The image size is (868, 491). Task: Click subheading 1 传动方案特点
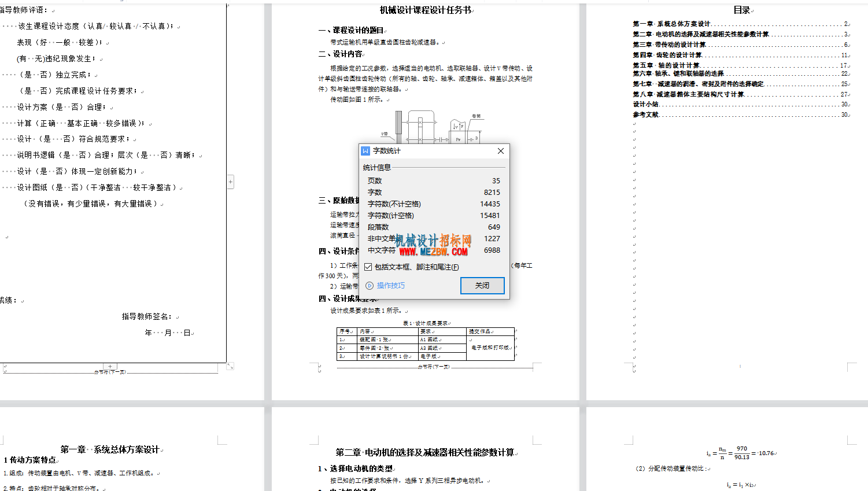[x=30, y=460]
